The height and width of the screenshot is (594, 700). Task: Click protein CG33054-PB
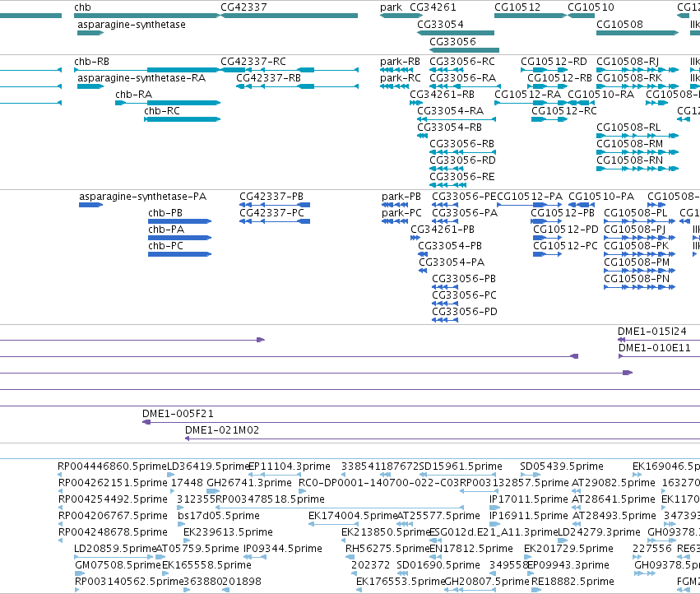[450, 246]
